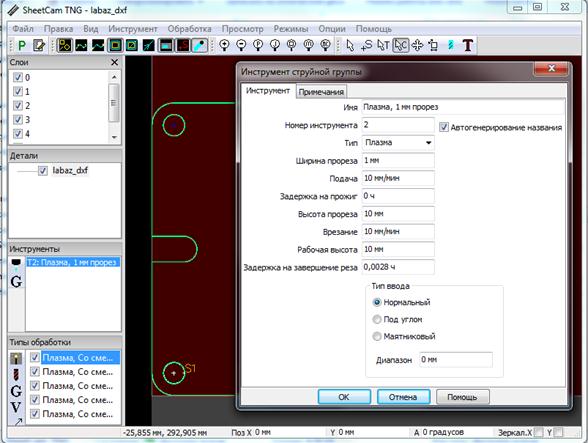Select the text T tool icon
The height and width of the screenshot is (443, 588).
click(x=468, y=45)
